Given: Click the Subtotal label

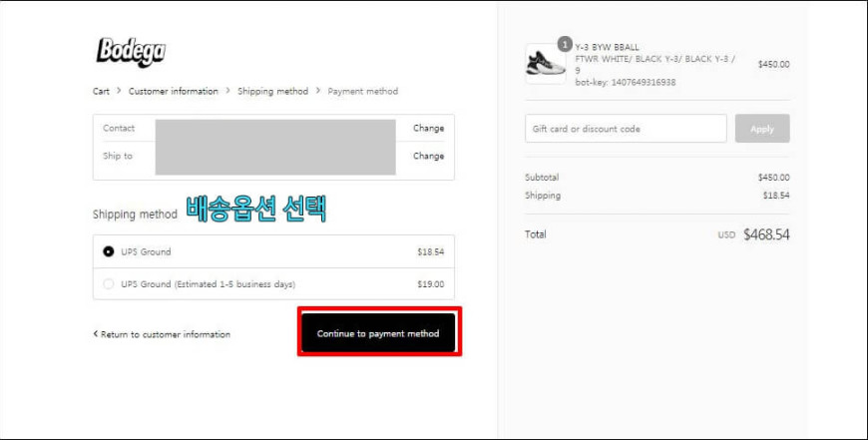Looking at the screenshot, I should coord(542,178).
